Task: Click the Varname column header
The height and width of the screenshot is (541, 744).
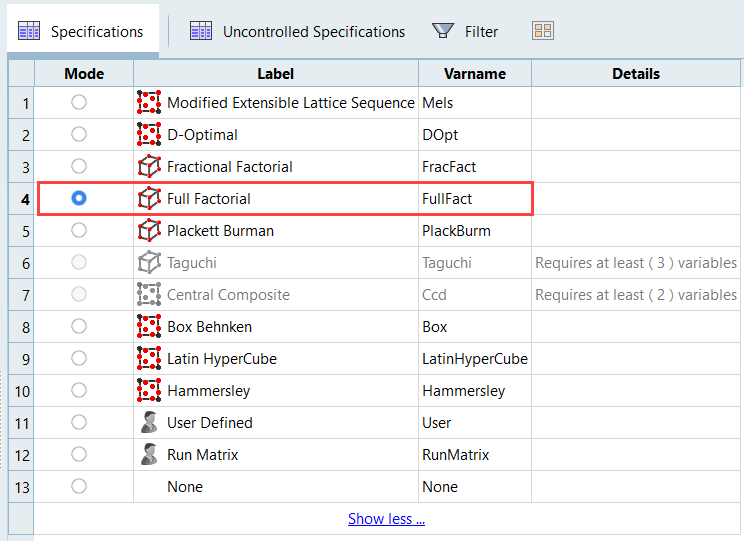Action: pyautogui.click(x=474, y=73)
